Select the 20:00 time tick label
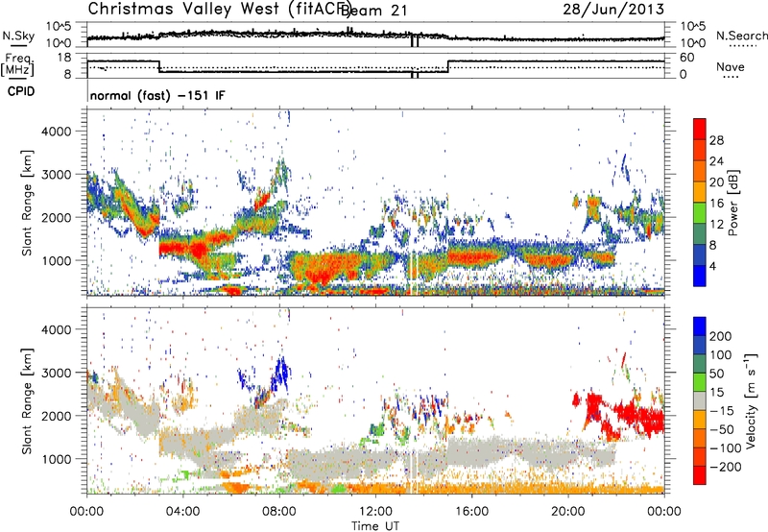 pyautogui.click(x=568, y=512)
